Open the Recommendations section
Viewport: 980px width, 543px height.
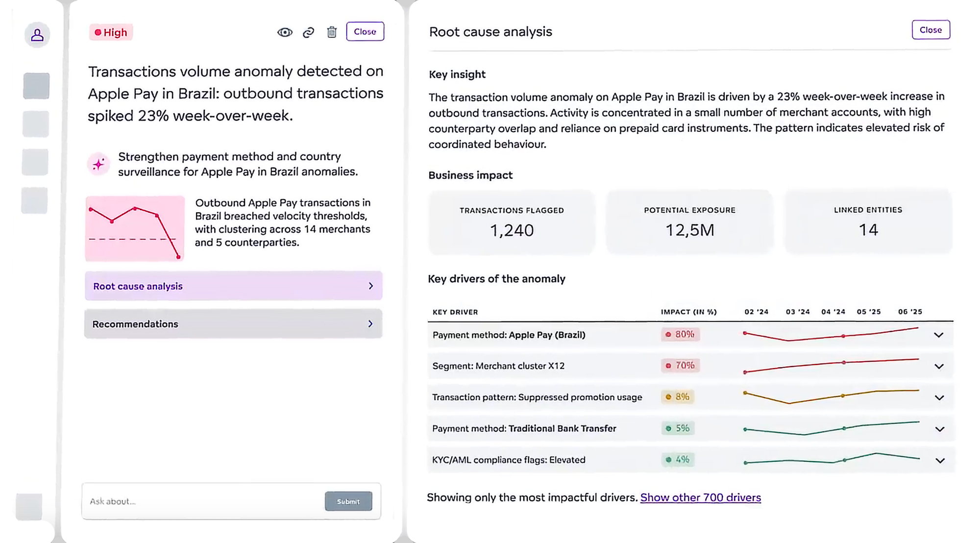(x=233, y=323)
